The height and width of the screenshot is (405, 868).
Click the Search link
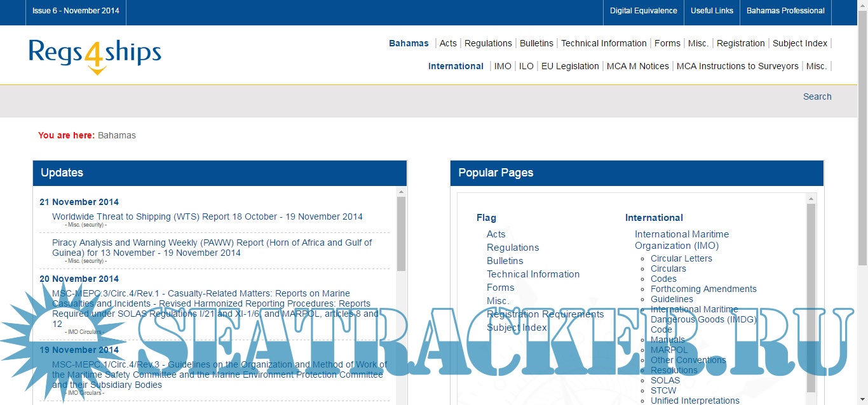(x=817, y=96)
